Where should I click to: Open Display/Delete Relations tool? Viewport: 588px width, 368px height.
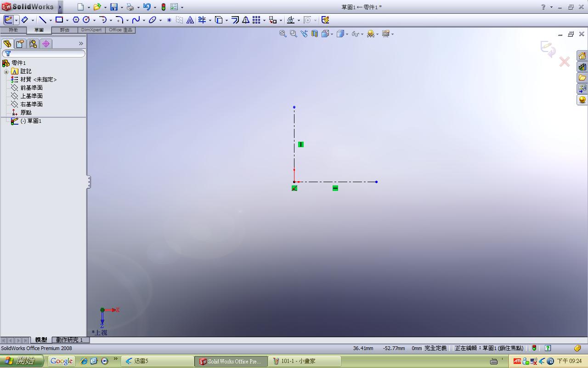coord(290,20)
